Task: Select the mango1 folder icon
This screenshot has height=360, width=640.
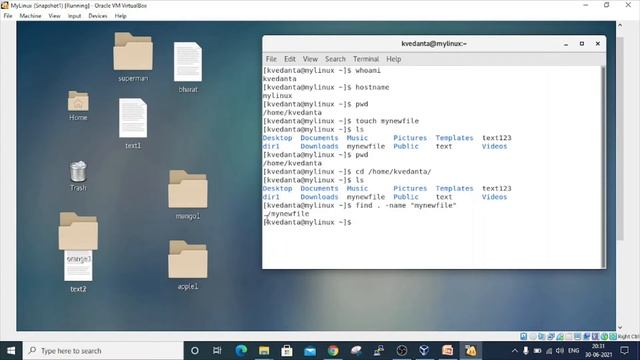Action: pos(188,189)
